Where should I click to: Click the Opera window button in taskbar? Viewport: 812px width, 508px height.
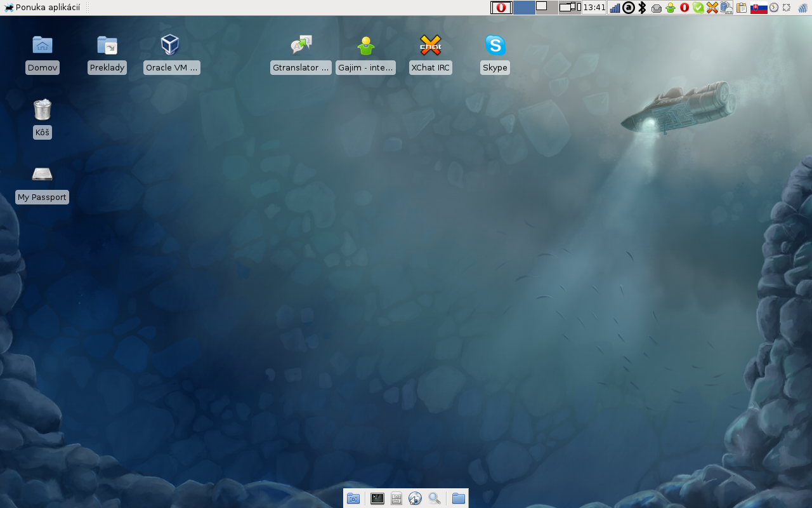(501, 8)
